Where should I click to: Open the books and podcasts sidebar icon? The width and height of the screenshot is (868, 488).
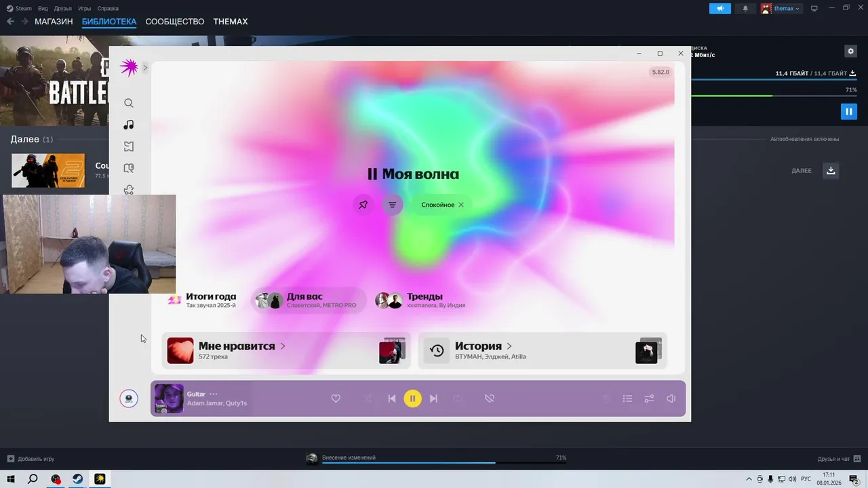click(x=129, y=168)
